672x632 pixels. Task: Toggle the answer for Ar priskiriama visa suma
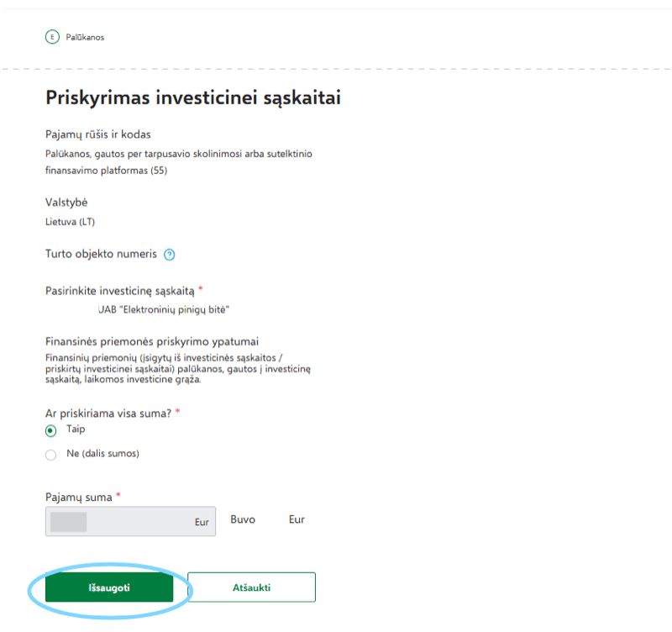(x=51, y=429)
